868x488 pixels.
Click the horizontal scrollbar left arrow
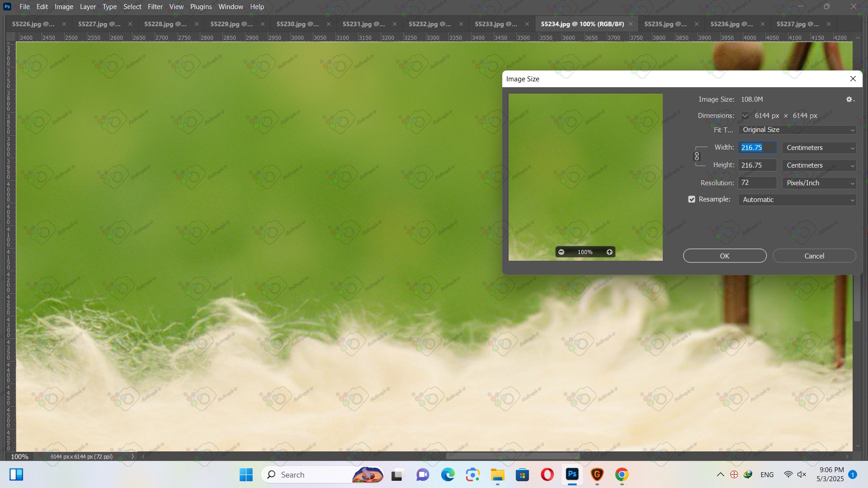tap(143, 456)
